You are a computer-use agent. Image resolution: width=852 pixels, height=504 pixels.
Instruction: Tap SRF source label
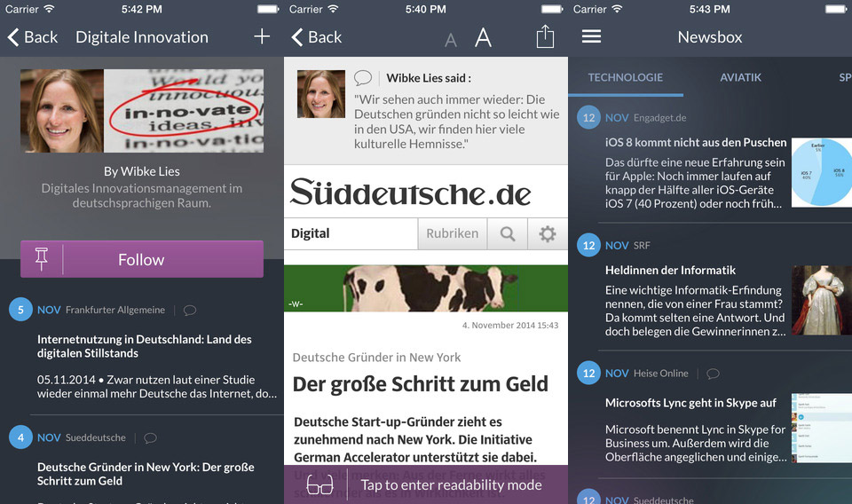[x=642, y=246]
